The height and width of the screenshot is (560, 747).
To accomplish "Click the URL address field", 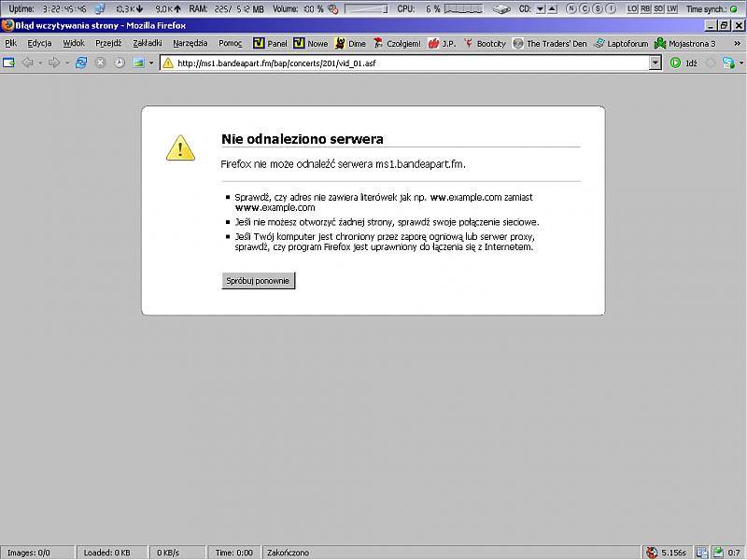I will point(412,63).
